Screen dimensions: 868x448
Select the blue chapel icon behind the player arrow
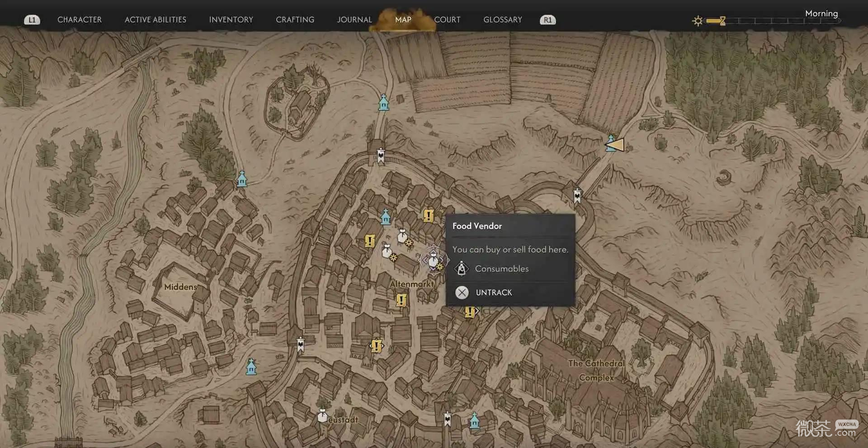(x=610, y=143)
